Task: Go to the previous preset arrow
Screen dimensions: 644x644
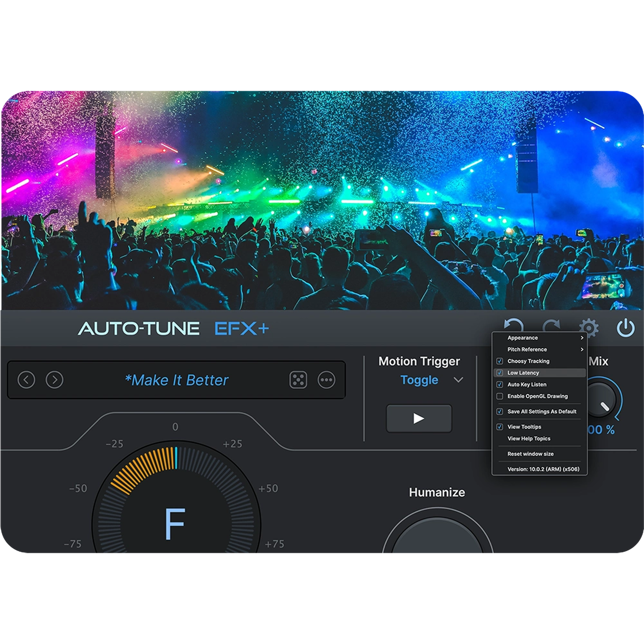Action: point(26,380)
